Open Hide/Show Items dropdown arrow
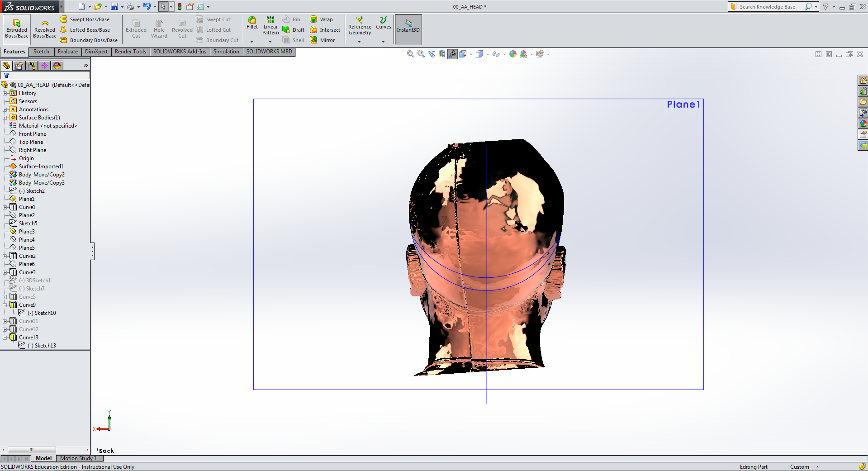868x471 pixels. [504, 54]
